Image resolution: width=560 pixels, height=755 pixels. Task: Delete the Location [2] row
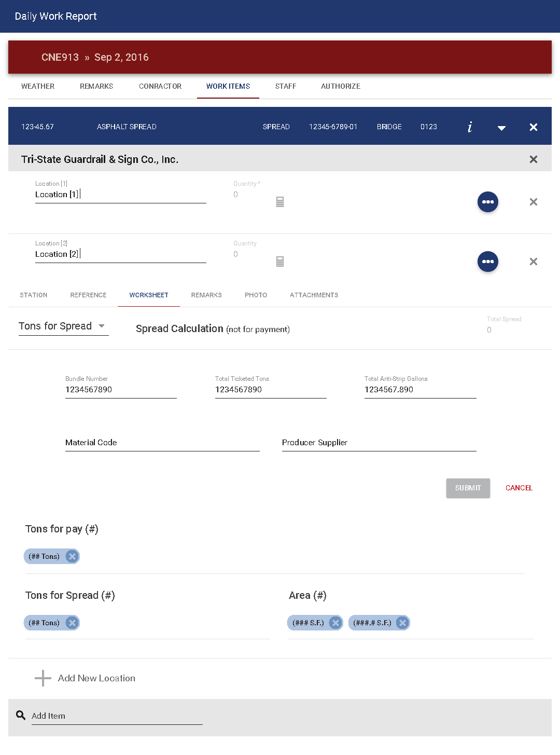point(533,262)
